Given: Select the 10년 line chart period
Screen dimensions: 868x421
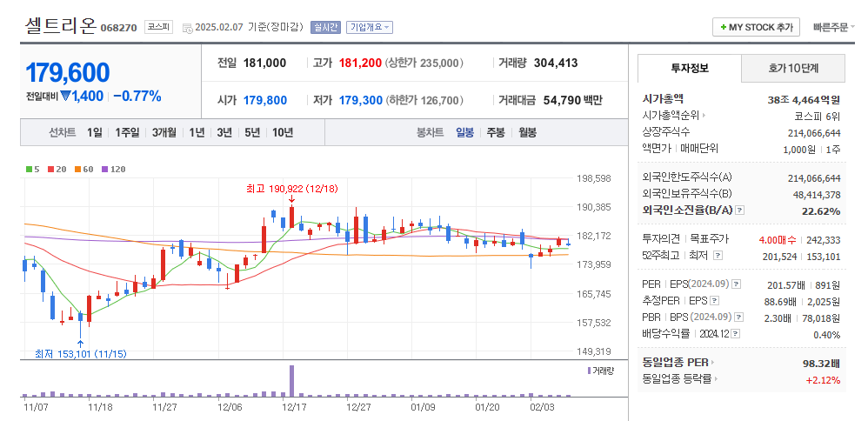Looking at the screenshot, I should click(283, 132).
